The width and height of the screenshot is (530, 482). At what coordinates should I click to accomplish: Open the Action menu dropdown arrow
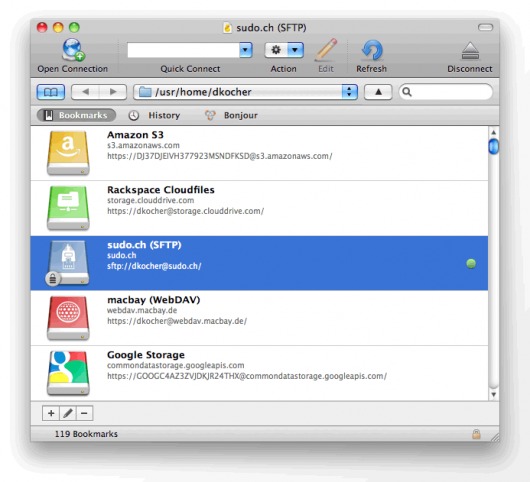pyautogui.click(x=295, y=50)
